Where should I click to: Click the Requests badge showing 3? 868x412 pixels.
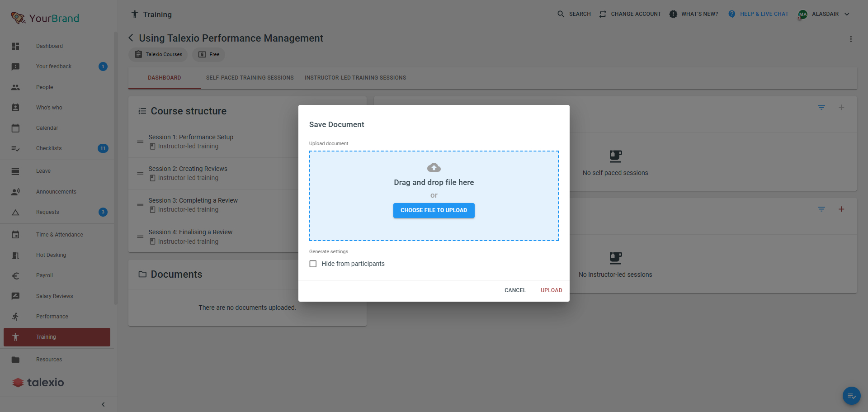(103, 212)
